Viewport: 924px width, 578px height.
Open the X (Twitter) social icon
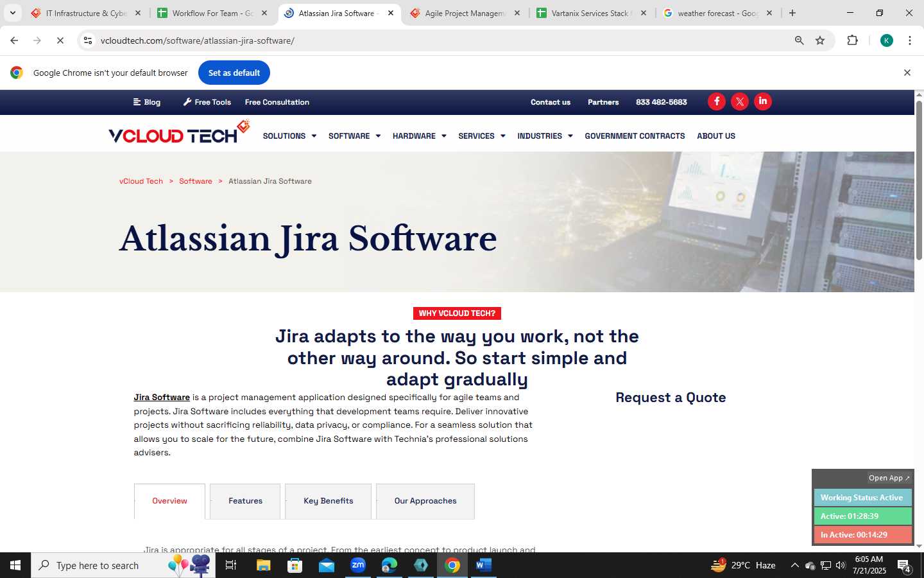[x=740, y=101]
